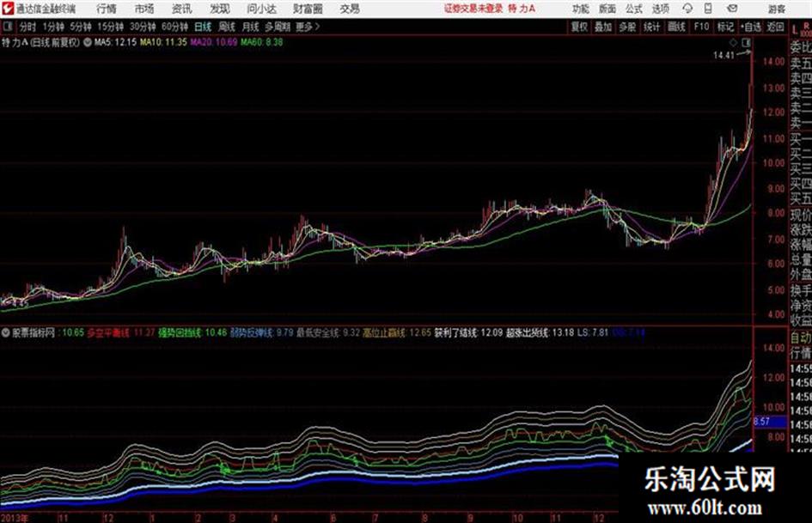Switch to the 30分钟 period tab
The height and width of the screenshot is (523, 812).
143,27
